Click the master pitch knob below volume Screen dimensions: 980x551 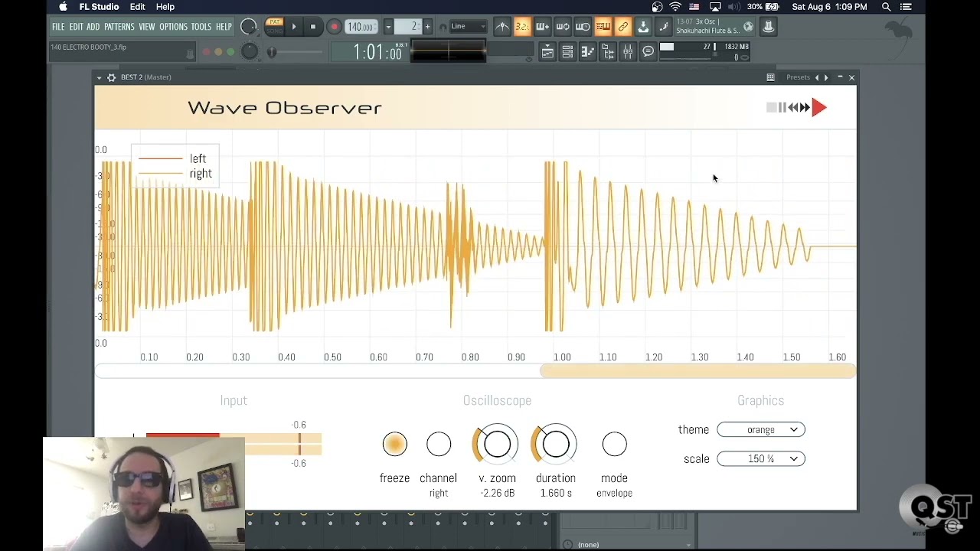pos(250,52)
